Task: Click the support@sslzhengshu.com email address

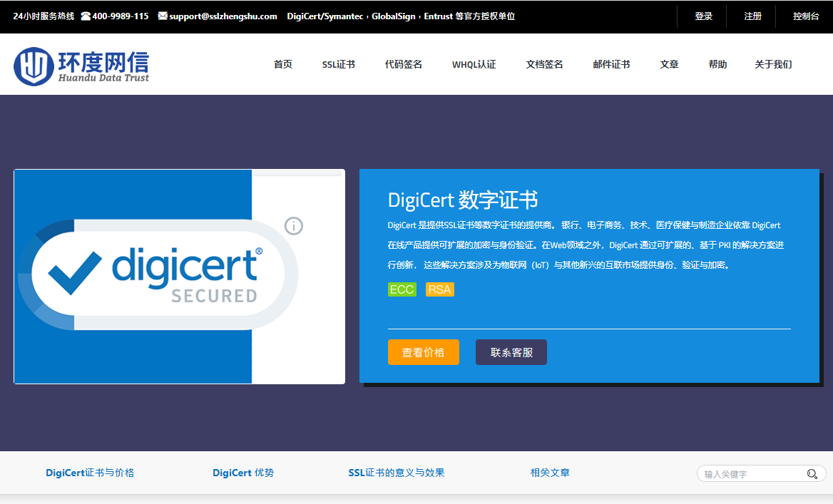Action: pos(223,16)
